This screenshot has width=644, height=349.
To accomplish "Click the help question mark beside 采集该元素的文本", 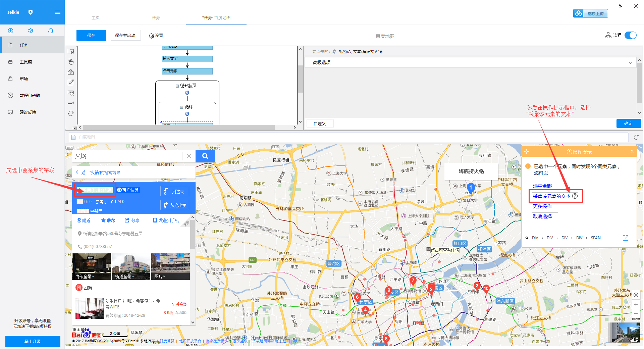I will (x=575, y=196).
